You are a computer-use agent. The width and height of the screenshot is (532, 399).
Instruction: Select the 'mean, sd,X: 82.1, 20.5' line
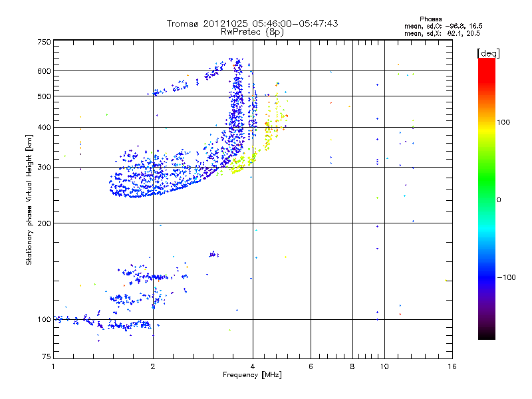[442, 33]
